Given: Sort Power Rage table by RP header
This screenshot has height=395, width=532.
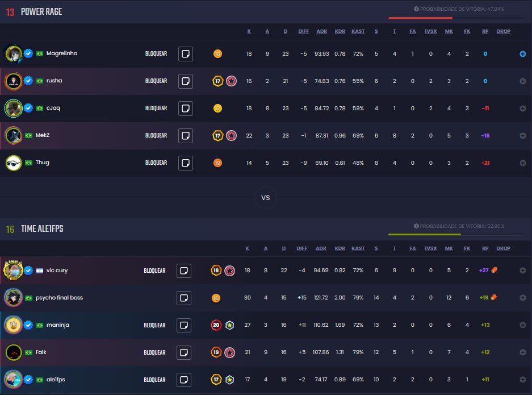Looking at the screenshot, I should coord(485,31).
